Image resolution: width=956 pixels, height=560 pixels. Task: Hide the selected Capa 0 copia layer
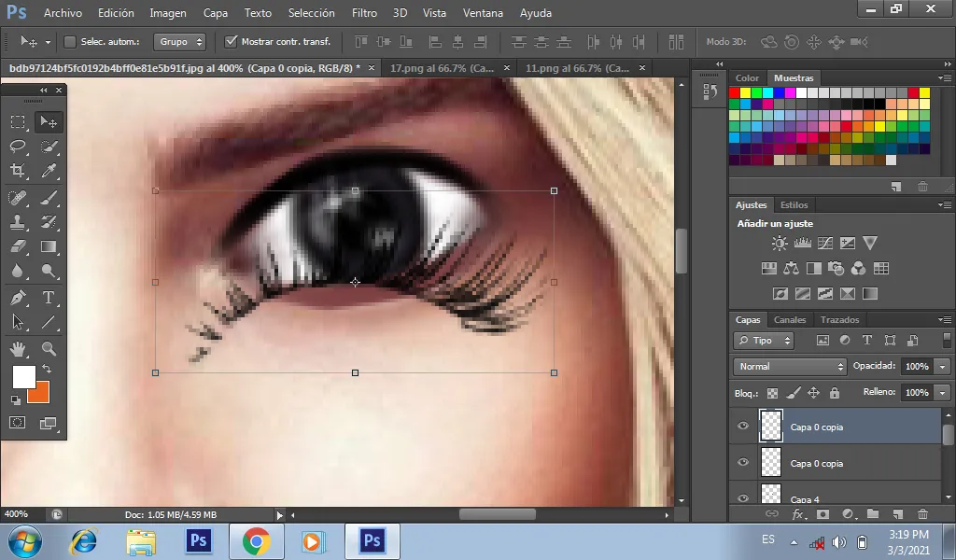click(x=742, y=426)
